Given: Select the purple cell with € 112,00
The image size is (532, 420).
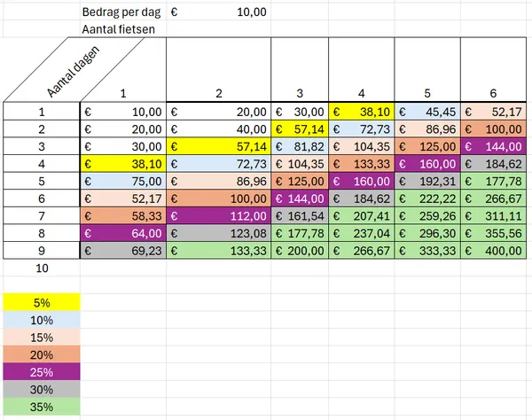Looking at the screenshot, I should [219, 216].
